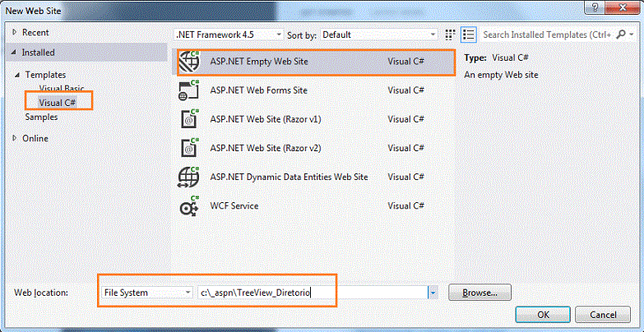The width and height of the screenshot is (644, 332).
Task: Select ASP.NET Web Site (Razor v2) template
Action: click(316, 148)
